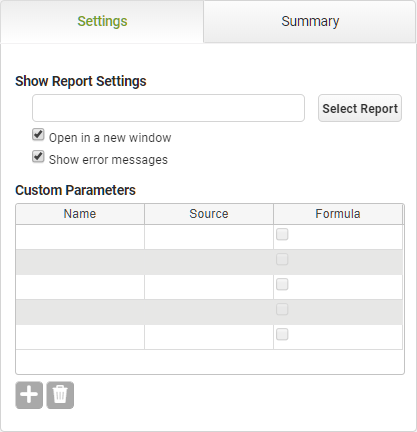Uncheck Open in a new window
This screenshot has height=432, width=417.
click(x=38, y=135)
